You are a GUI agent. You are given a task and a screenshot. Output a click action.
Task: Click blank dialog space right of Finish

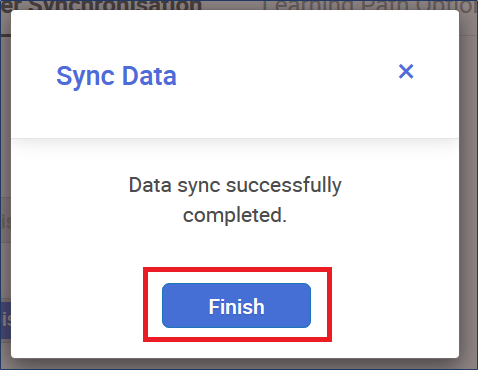click(x=395, y=305)
